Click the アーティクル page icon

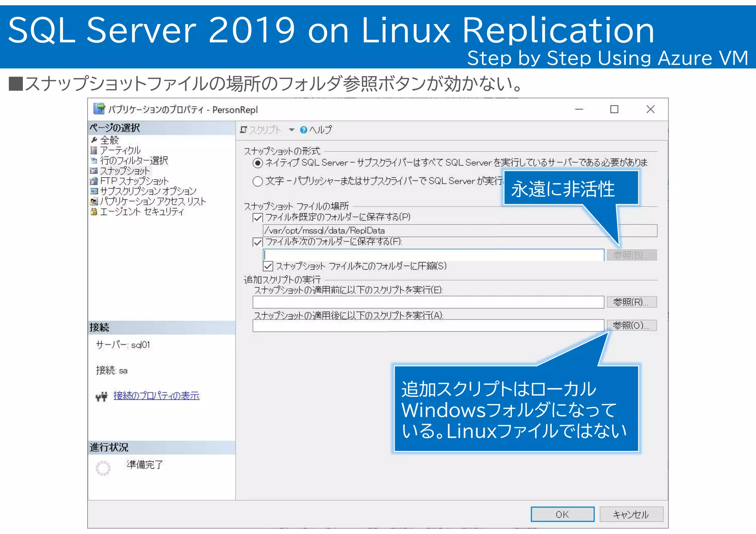(94, 150)
